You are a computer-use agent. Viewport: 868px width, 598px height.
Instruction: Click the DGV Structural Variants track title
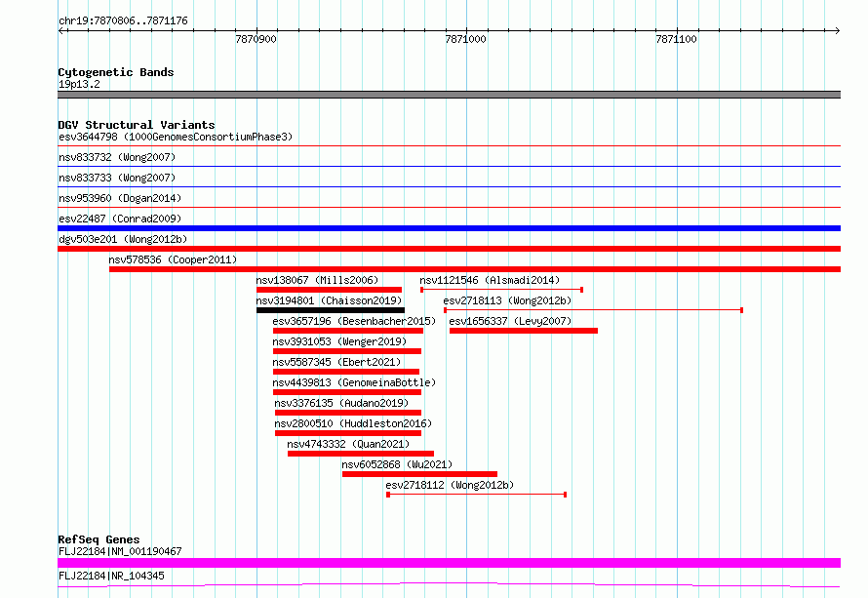(x=137, y=125)
